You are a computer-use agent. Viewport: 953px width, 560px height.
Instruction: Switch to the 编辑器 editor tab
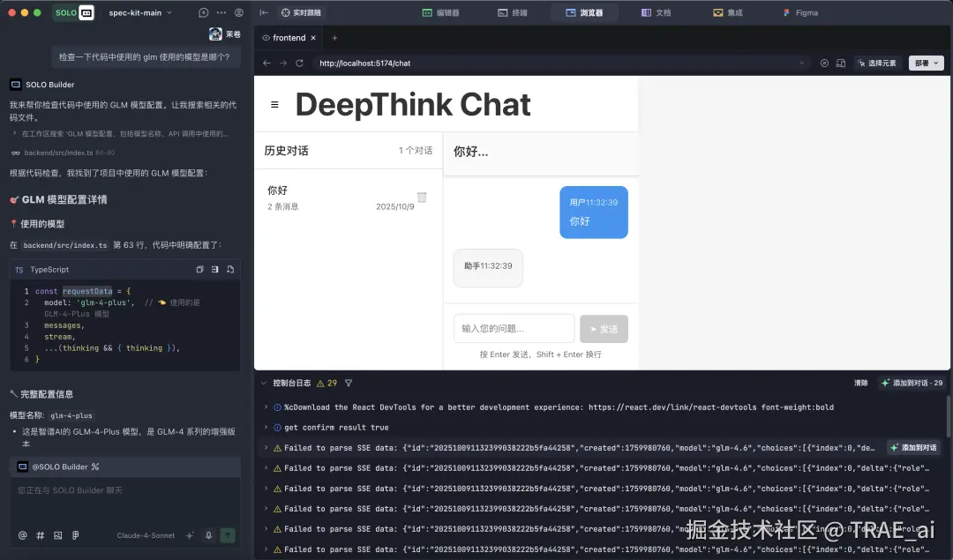[x=440, y=12]
